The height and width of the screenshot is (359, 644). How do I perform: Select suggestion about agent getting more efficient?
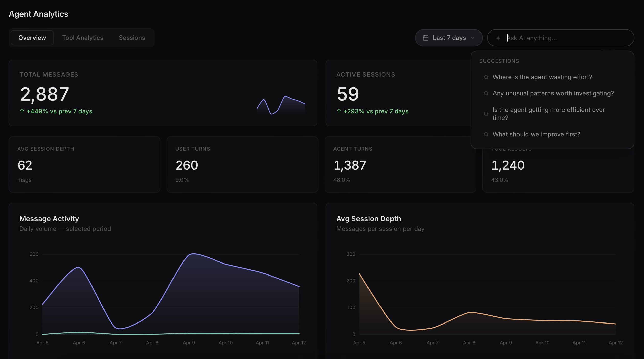[552, 114]
